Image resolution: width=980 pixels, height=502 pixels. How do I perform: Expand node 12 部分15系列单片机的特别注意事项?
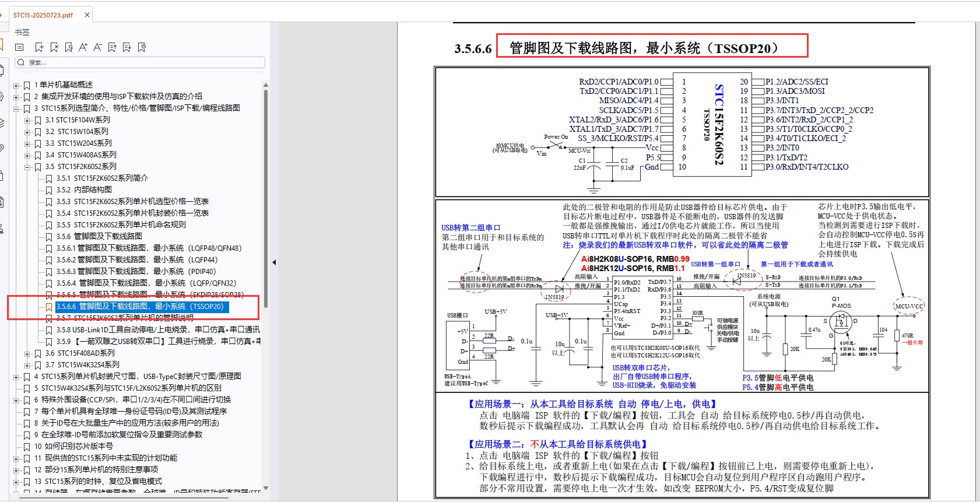pos(16,471)
